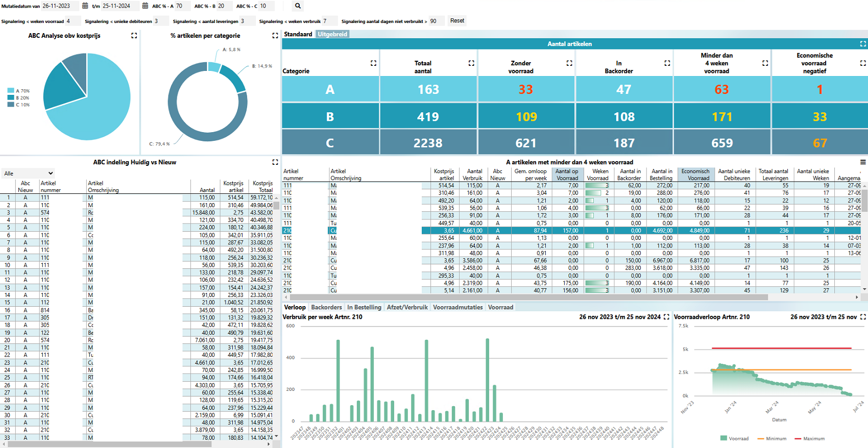The image size is (868, 448).
Task: Maximize the ABC Analyse obv kostprijs chart
Action: (x=134, y=36)
